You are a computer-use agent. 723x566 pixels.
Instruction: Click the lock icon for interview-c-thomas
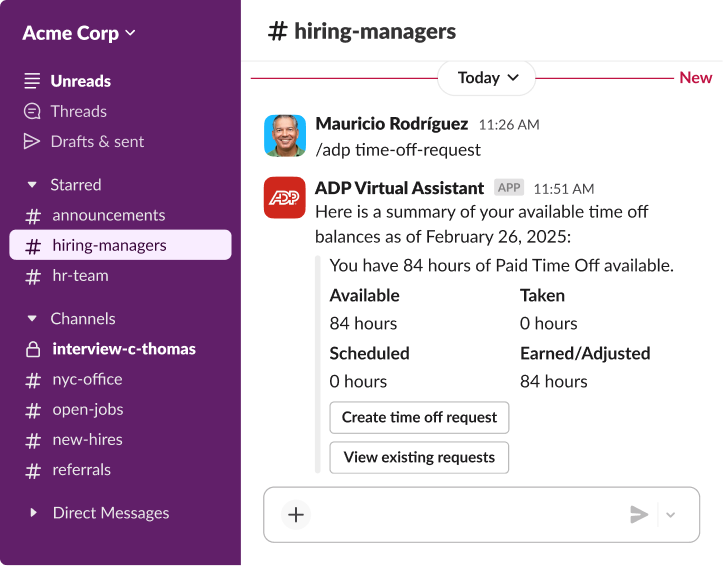point(33,349)
